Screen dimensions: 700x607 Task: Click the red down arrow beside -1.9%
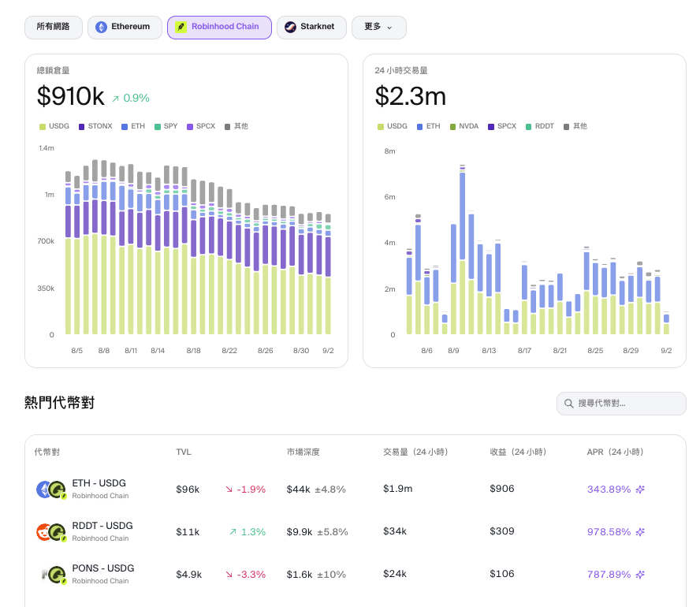[229, 490]
